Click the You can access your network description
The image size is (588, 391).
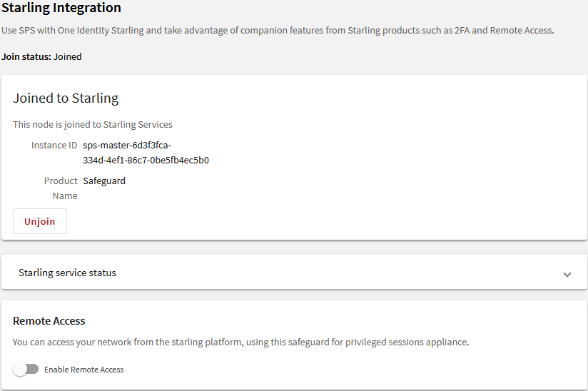240,342
